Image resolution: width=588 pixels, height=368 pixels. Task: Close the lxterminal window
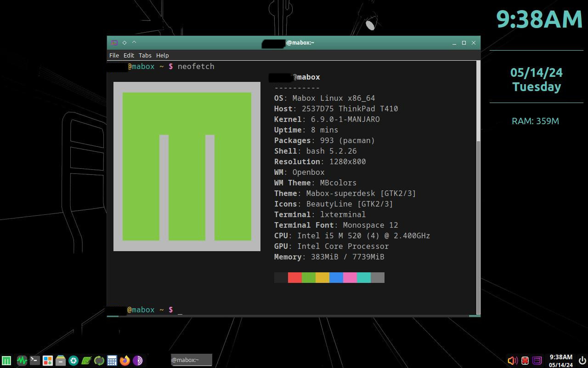(x=474, y=43)
